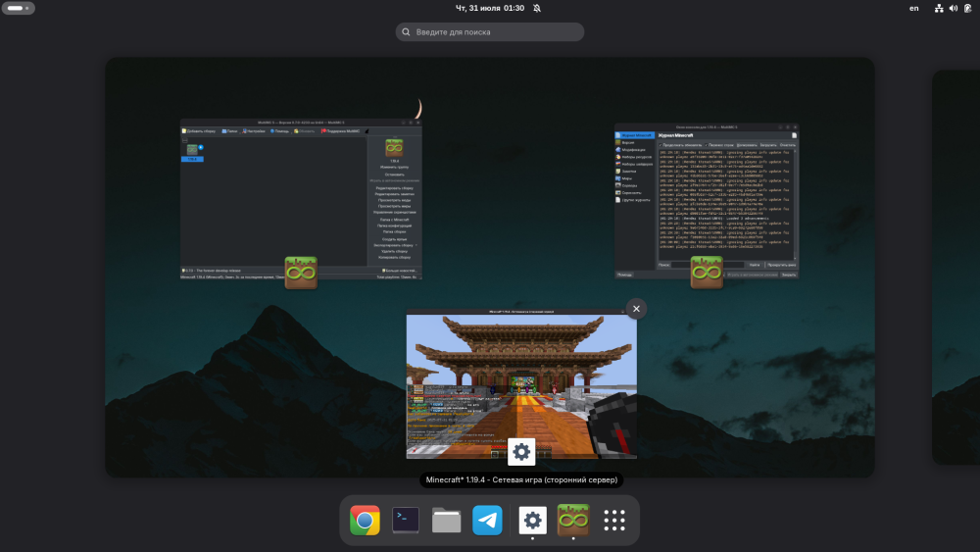
Task: Click the window title 'Minecraft* 1.19.4 - Сетевая игра'
Action: click(x=521, y=480)
